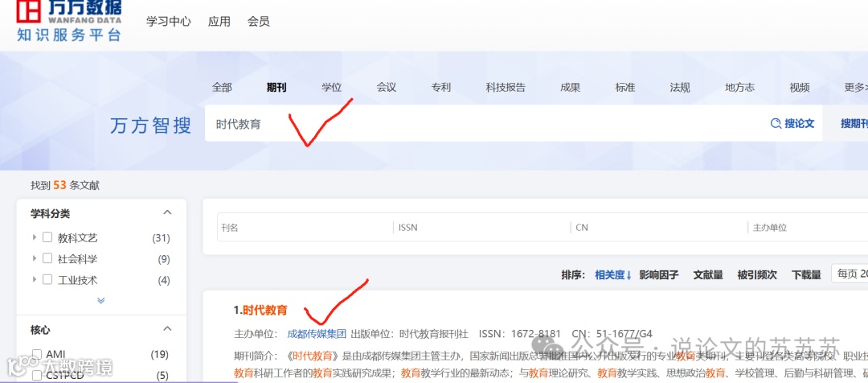
Task: Click the 搜期刊 button
Action: point(854,123)
